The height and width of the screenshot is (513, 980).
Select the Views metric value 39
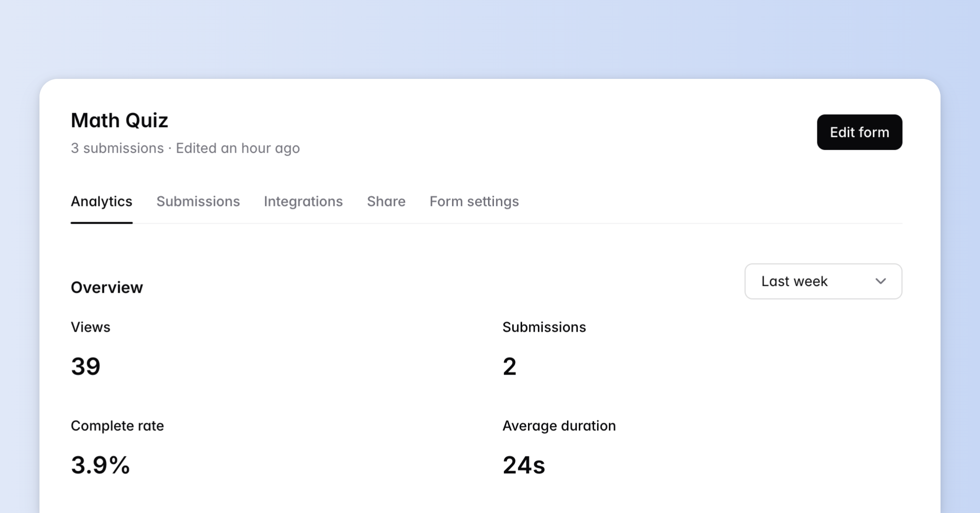86,366
